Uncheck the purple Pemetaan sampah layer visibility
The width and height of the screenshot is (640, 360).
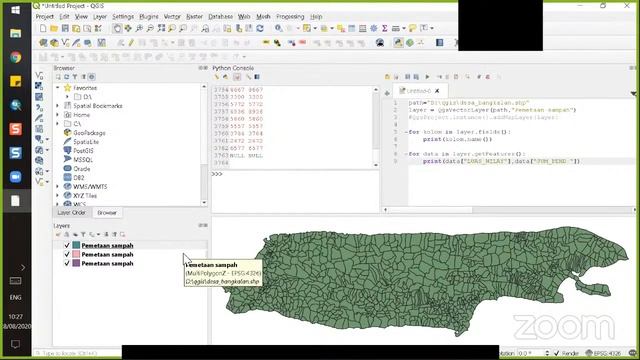67,263
